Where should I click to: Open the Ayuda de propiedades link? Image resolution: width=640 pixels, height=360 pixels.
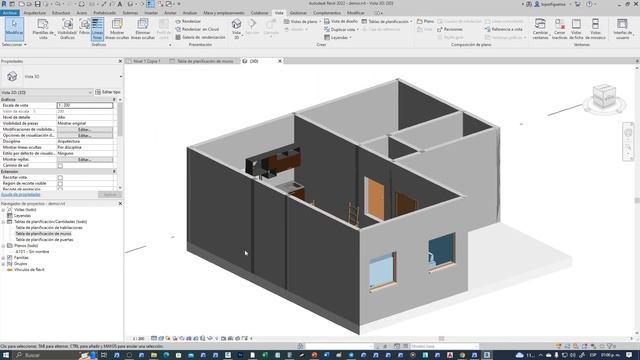[x=20, y=195]
